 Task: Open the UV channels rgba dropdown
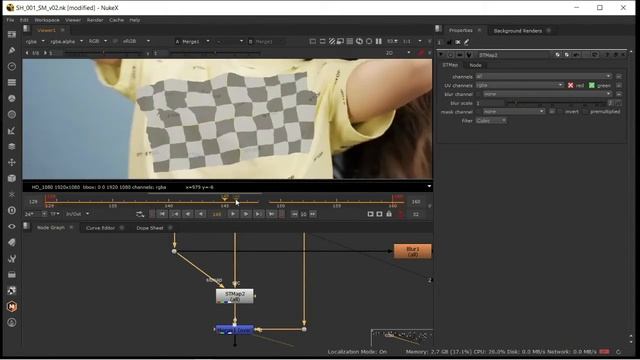point(520,85)
